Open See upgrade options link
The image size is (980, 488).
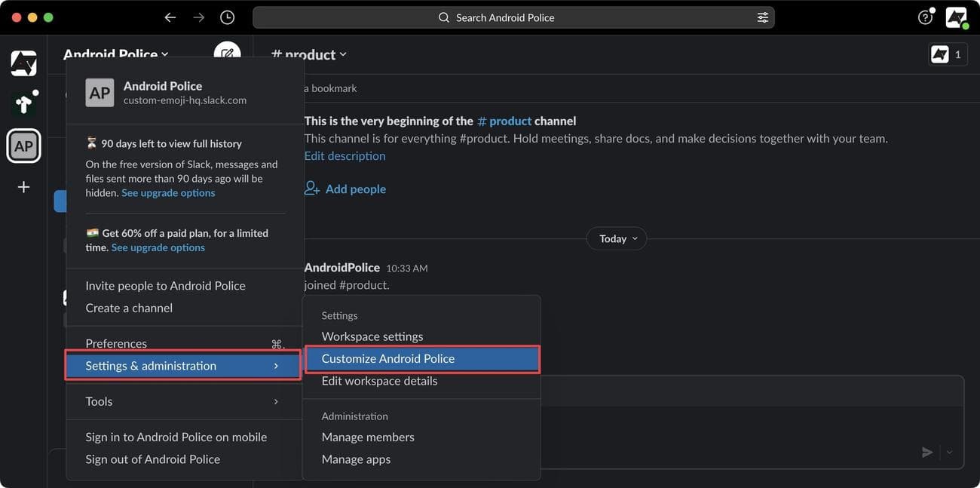(x=167, y=192)
